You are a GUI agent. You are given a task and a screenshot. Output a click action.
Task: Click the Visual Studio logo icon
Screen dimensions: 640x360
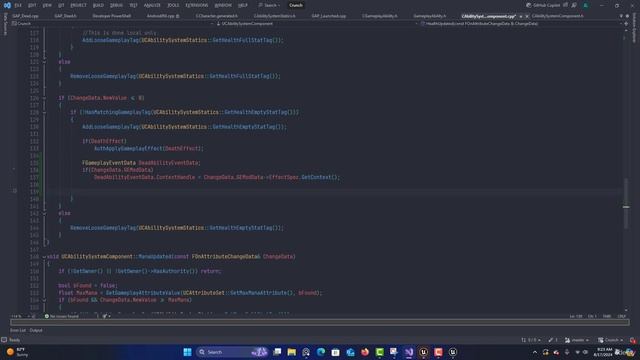coord(7,5)
